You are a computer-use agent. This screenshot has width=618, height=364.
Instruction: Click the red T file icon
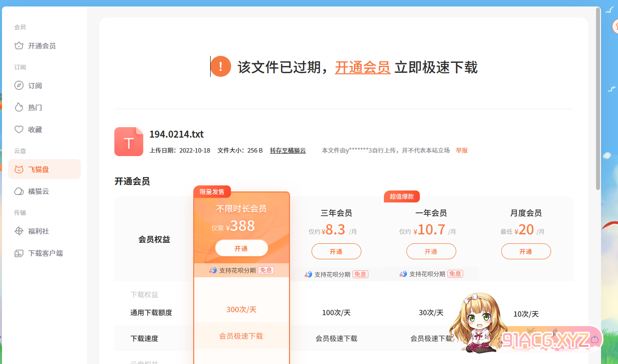pyautogui.click(x=129, y=142)
